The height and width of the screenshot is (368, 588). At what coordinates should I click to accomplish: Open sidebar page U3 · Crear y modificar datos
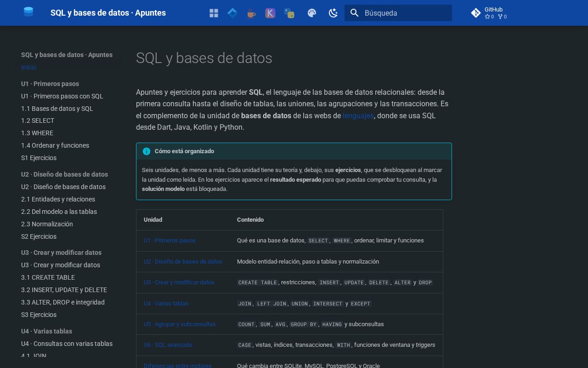(61, 265)
